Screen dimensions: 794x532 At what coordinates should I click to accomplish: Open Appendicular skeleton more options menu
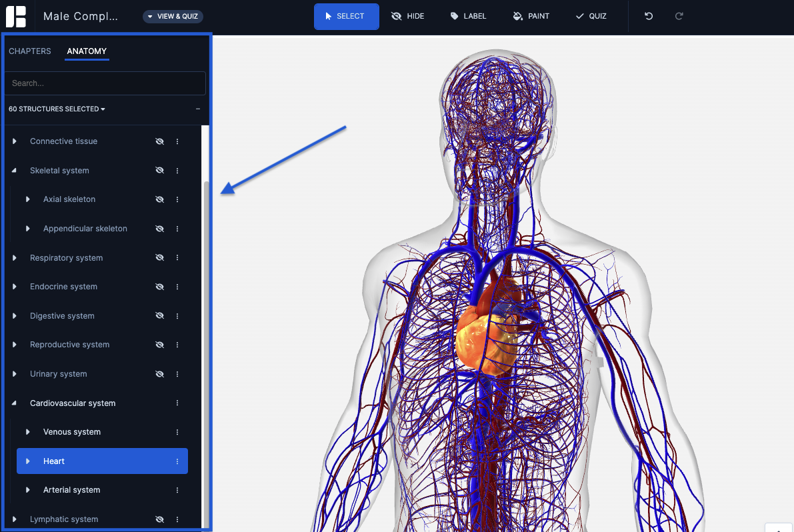tap(177, 229)
